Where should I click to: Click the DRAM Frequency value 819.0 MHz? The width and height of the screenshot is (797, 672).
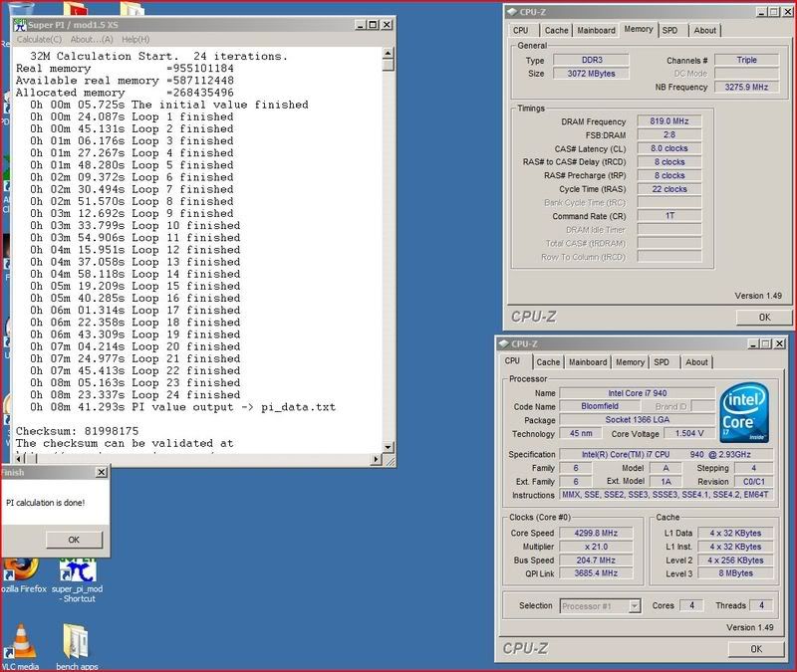[x=669, y=121]
